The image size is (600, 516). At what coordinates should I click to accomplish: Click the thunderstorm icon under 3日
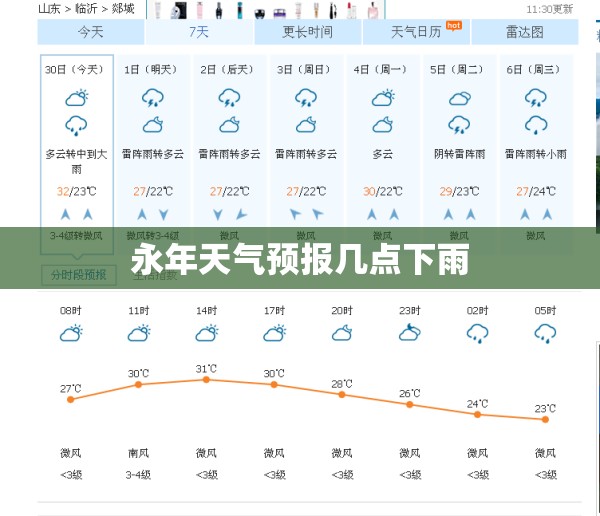point(306,98)
